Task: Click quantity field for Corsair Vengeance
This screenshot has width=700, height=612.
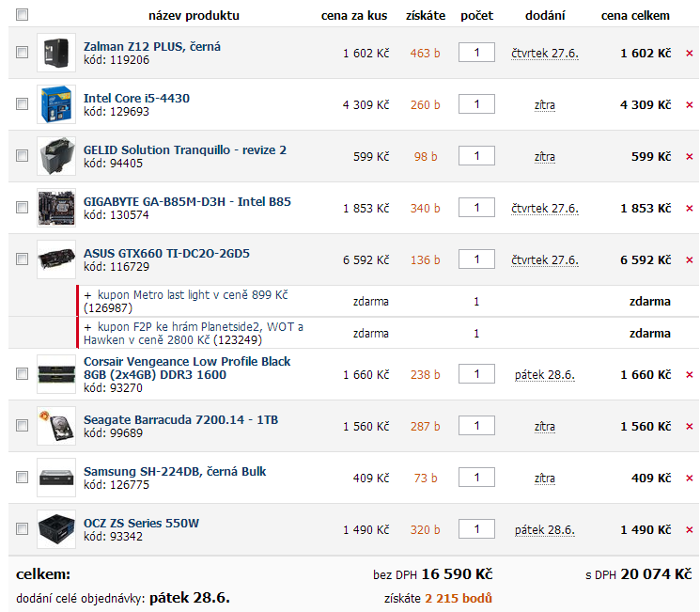Action: pyautogui.click(x=476, y=374)
